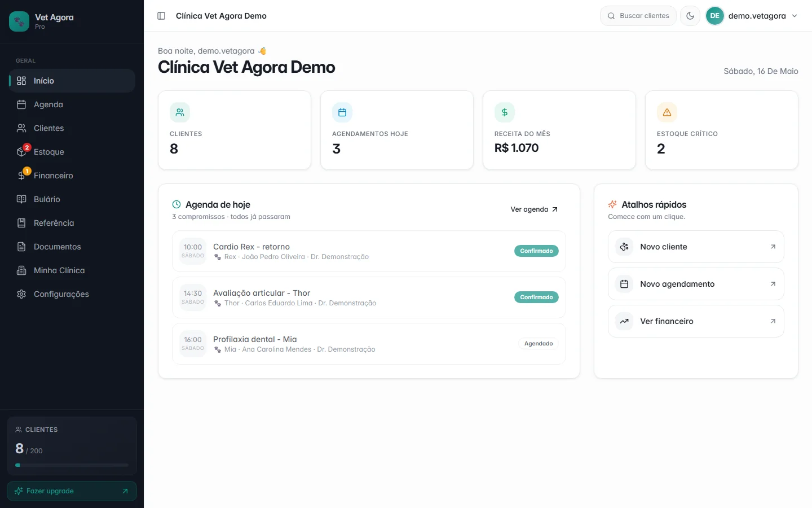The width and height of the screenshot is (812, 508).
Task: Click the Ver financeiro arrow icon
Action: pyautogui.click(x=773, y=321)
